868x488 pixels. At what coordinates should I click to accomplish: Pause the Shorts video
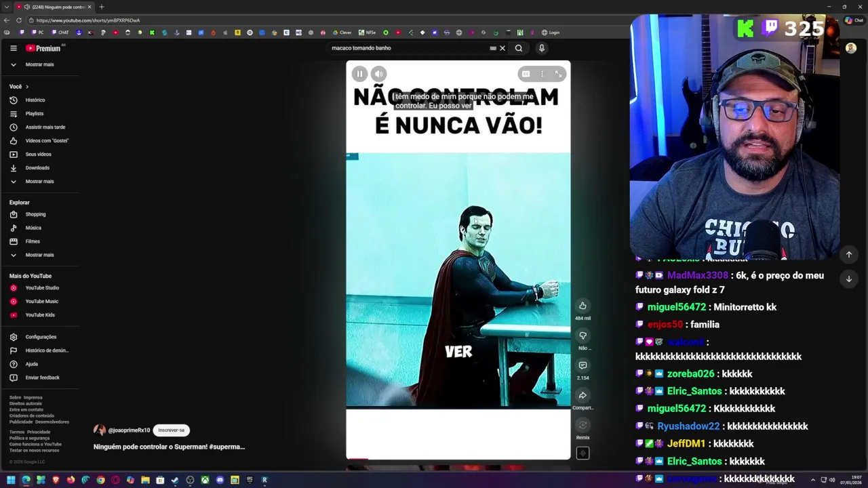click(360, 74)
